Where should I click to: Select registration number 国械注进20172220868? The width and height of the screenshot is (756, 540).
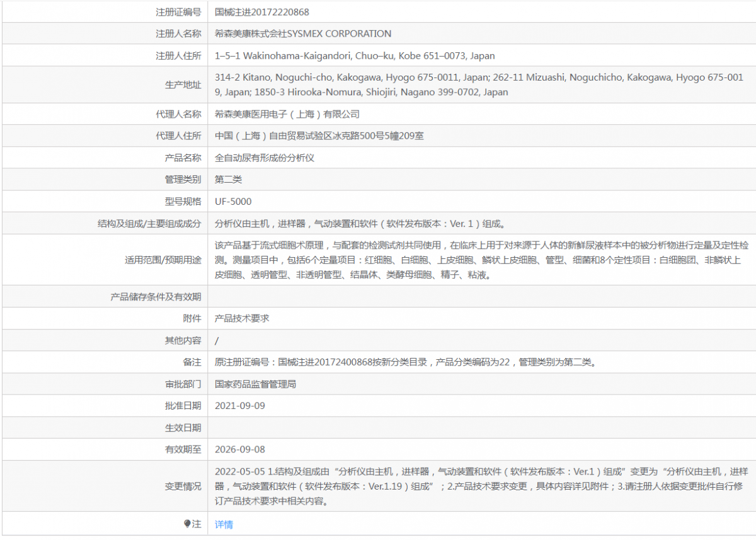262,12
